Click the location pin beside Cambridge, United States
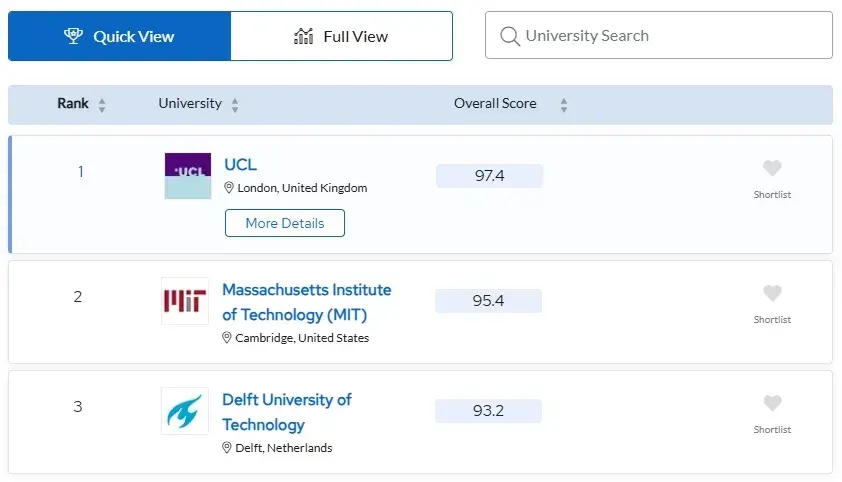 click(x=227, y=338)
